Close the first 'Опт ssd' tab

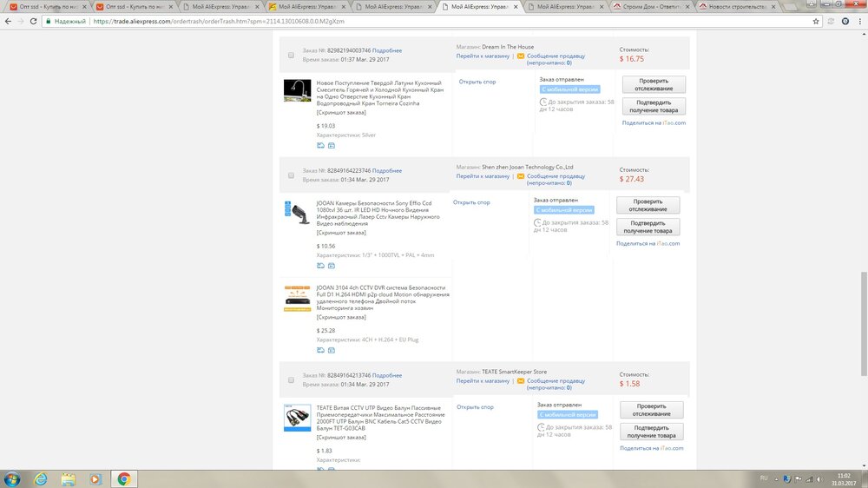click(84, 7)
